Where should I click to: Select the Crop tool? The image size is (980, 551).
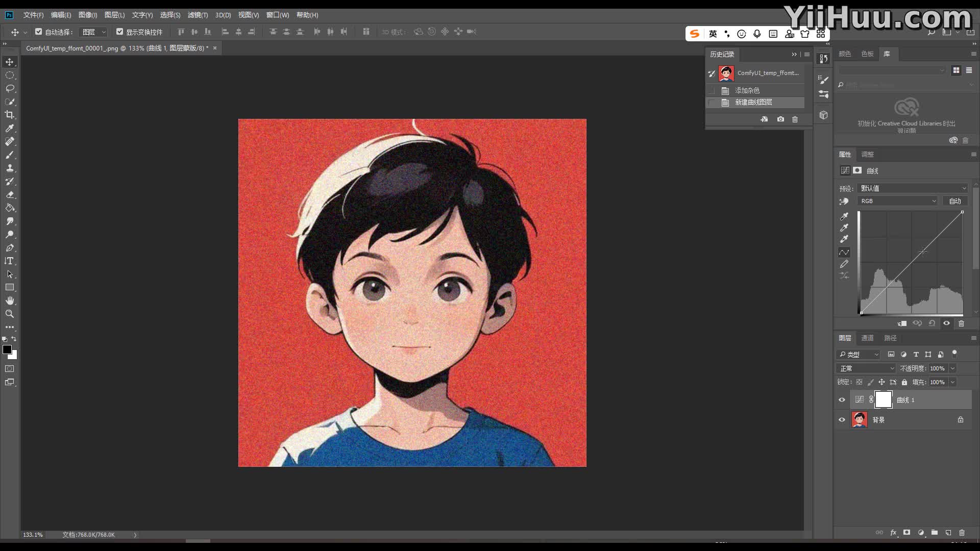[x=10, y=115]
